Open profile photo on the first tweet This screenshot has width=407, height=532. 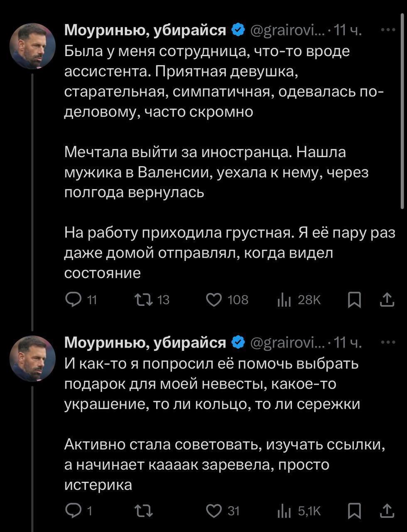click(x=32, y=46)
